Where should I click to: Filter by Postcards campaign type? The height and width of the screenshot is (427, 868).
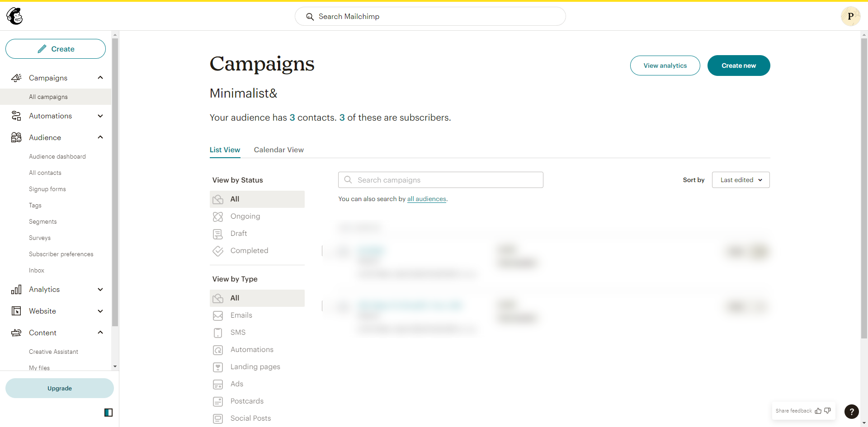(247, 401)
